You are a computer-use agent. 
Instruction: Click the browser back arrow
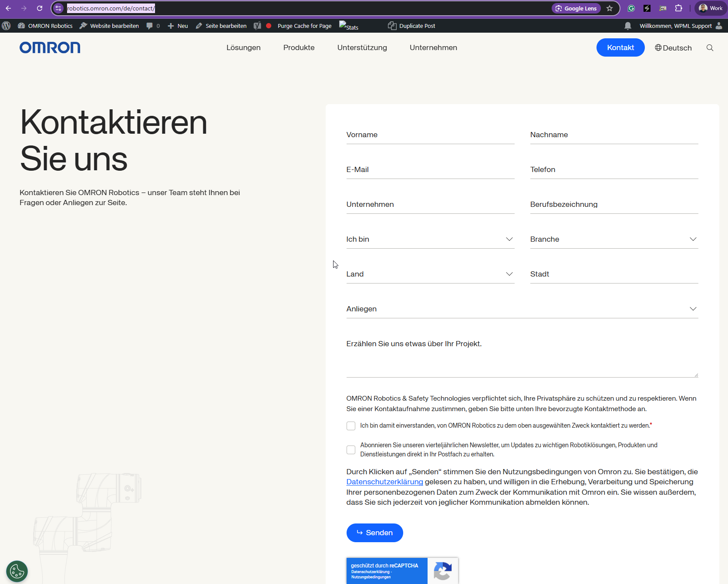click(x=8, y=8)
